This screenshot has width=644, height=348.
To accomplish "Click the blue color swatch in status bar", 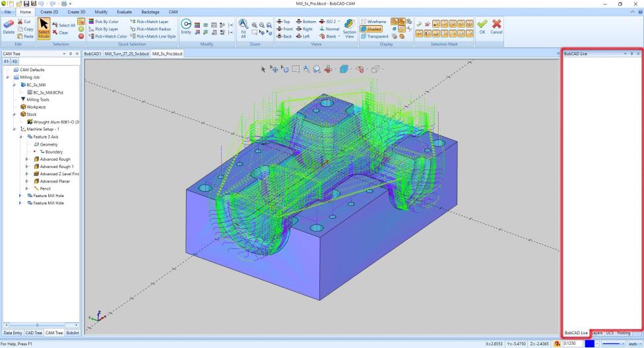I will [589, 343].
